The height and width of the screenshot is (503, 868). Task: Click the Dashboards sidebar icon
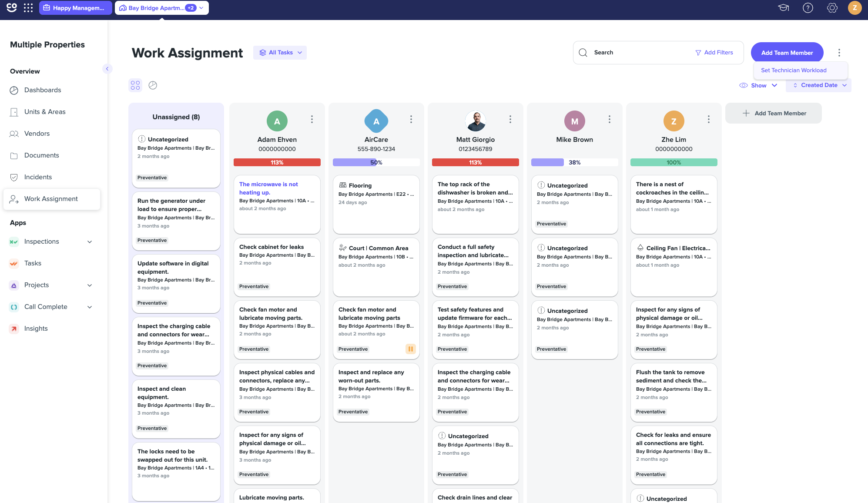coord(14,90)
